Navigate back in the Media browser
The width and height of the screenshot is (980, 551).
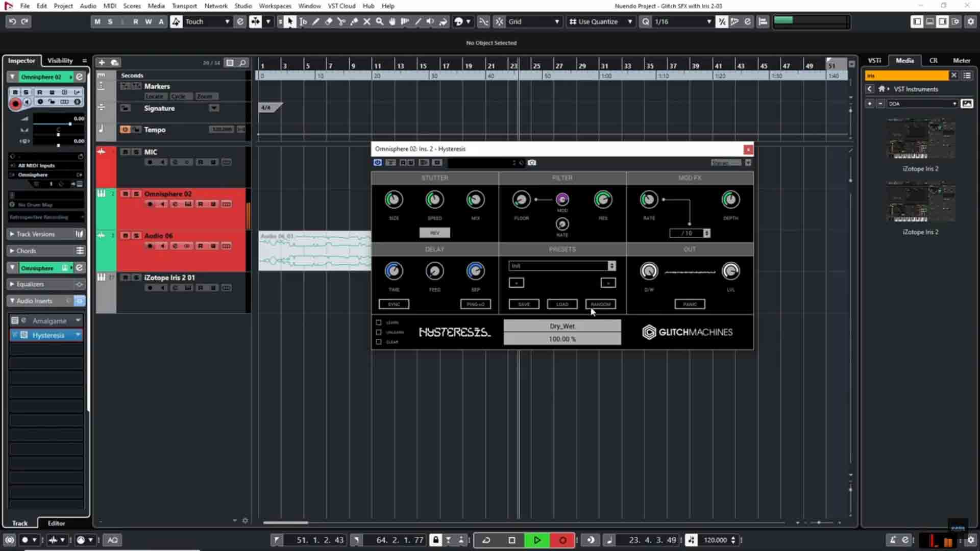(870, 89)
